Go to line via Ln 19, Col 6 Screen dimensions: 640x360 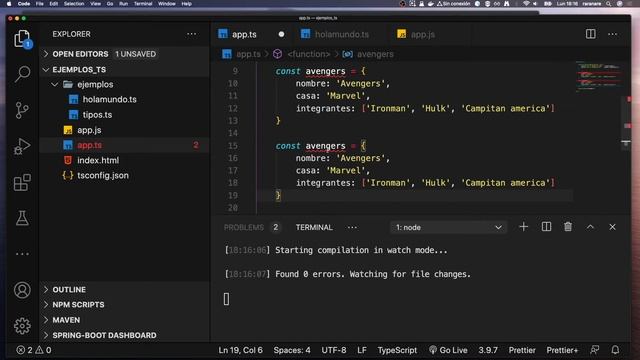pyautogui.click(x=240, y=350)
